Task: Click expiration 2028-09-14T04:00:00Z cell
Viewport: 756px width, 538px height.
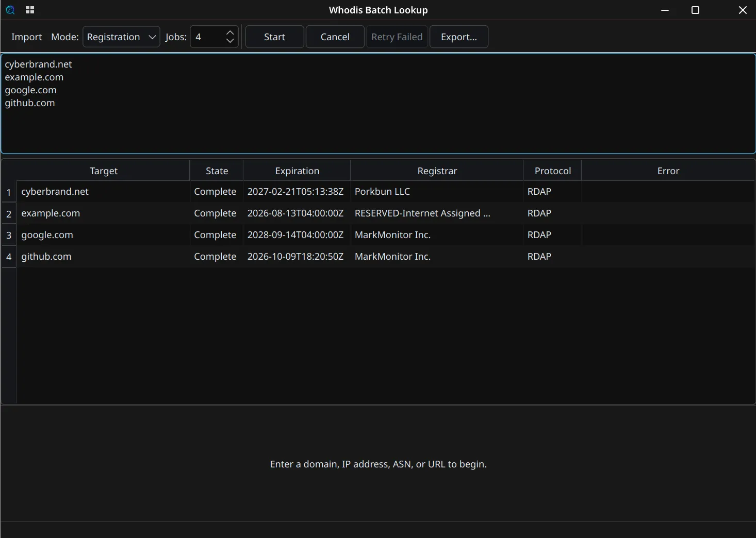Action: 297,235
